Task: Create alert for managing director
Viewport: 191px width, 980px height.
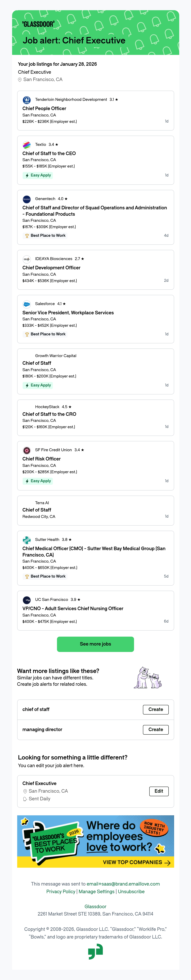Action: pos(156,730)
